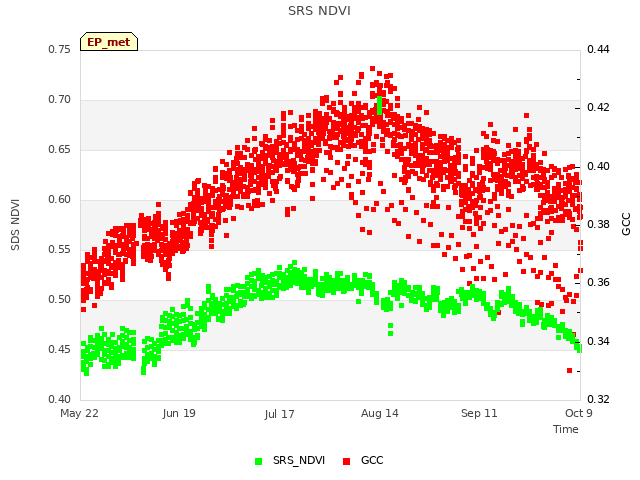Click the EP_met label tag
This screenshot has height=480, width=640.
coord(109,42)
